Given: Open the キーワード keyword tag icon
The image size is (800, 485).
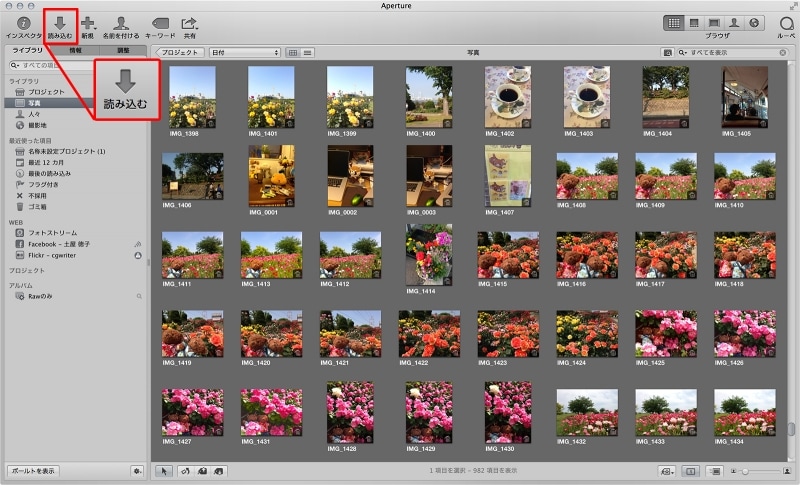Looking at the screenshot, I should (x=159, y=22).
